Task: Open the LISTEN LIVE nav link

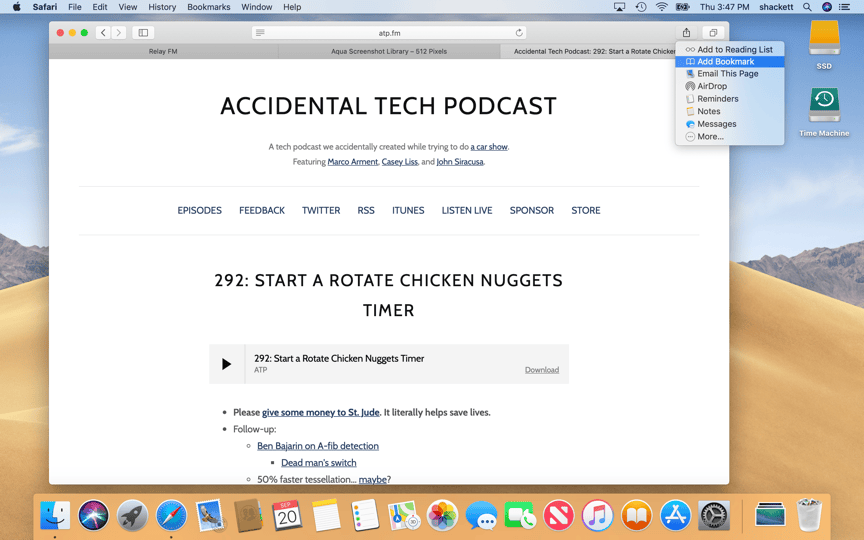Action: tap(467, 210)
